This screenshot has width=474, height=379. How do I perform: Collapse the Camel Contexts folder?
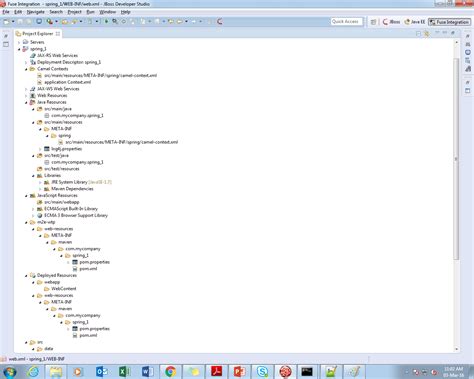pyautogui.click(x=26, y=69)
